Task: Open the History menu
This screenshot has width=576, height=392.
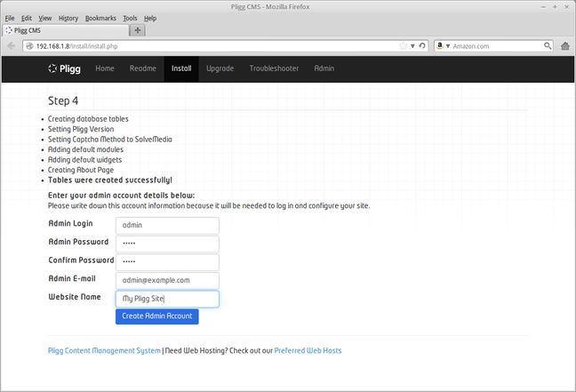Action: [68, 18]
